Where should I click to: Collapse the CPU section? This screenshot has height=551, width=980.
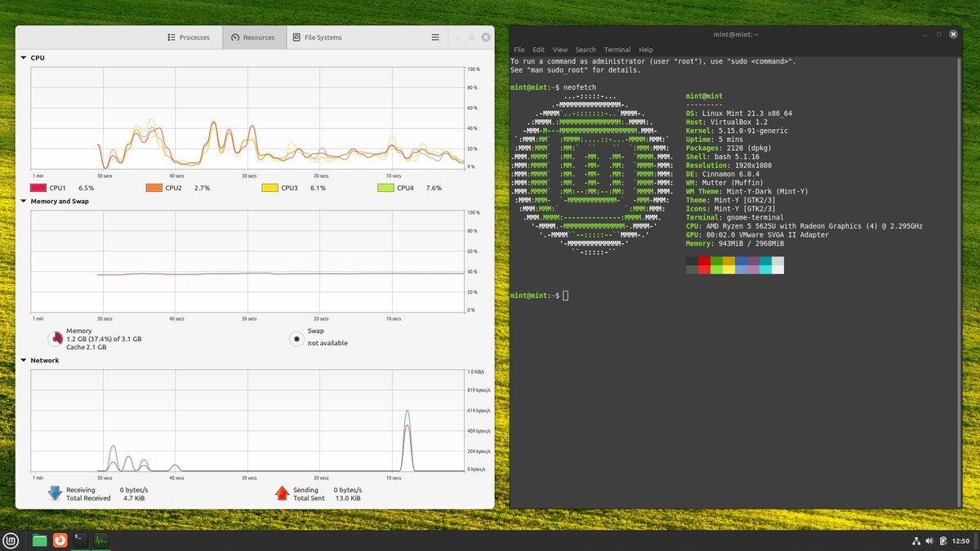[23, 58]
